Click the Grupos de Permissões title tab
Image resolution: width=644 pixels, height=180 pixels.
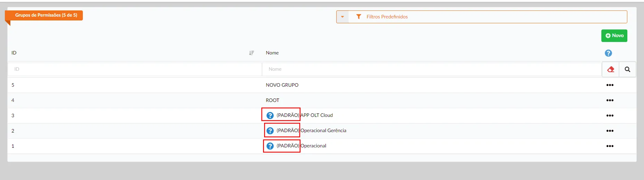(46, 15)
